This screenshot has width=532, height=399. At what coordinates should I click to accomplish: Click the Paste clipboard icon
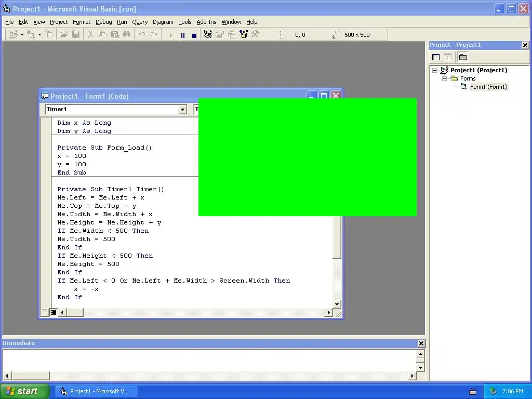pyautogui.click(x=114, y=35)
